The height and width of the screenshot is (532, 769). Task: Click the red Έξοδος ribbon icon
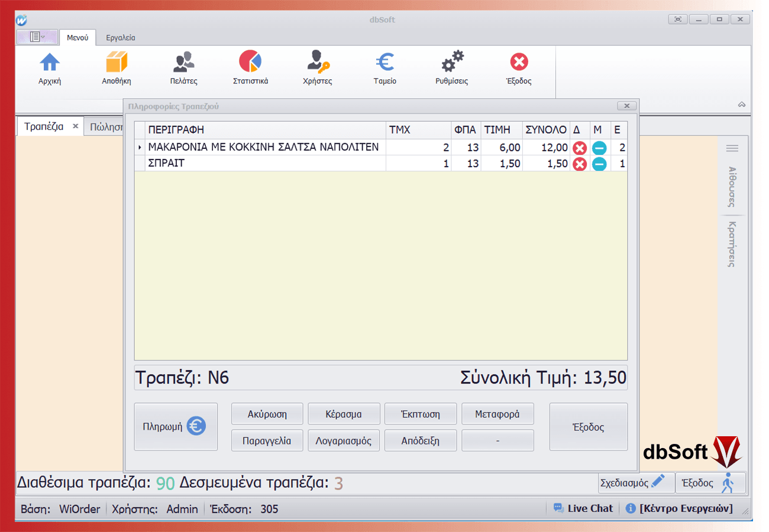point(519,63)
